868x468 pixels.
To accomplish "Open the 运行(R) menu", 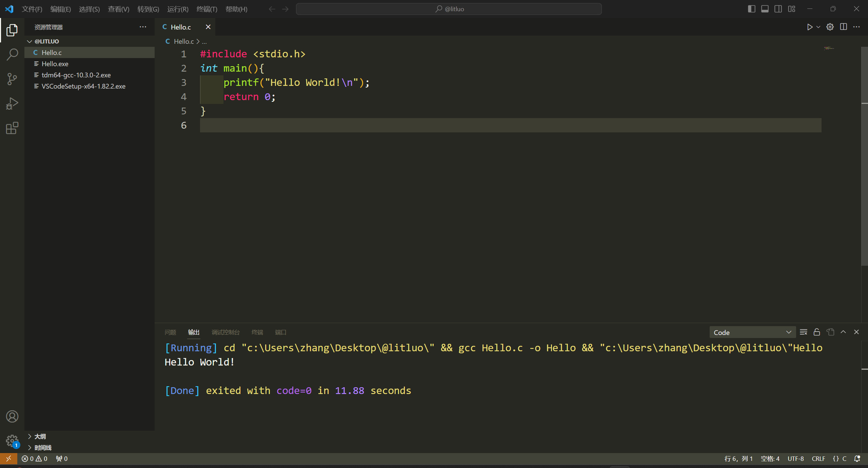I will (x=178, y=9).
